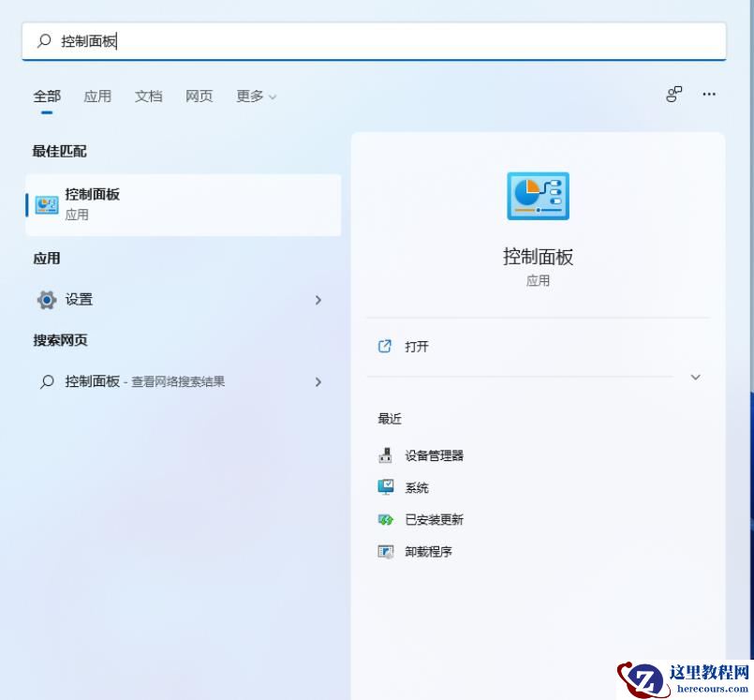Open the 更多 dropdown tab
Screen dimensions: 754x700
[x=255, y=96]
